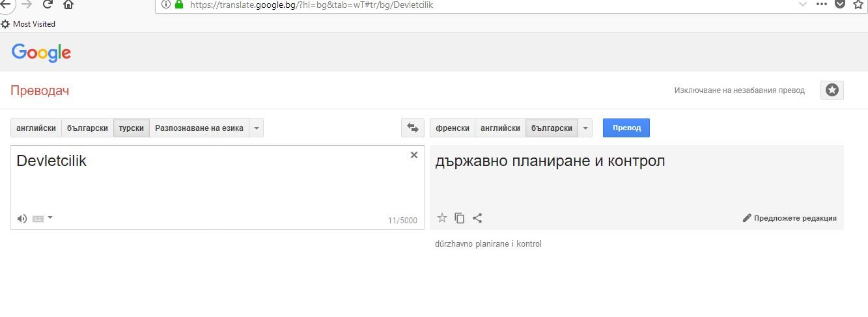Viewport: 868px width, 317px height.
Task: Share the translation
Action: pyautogui.click(x=477, y=218)
